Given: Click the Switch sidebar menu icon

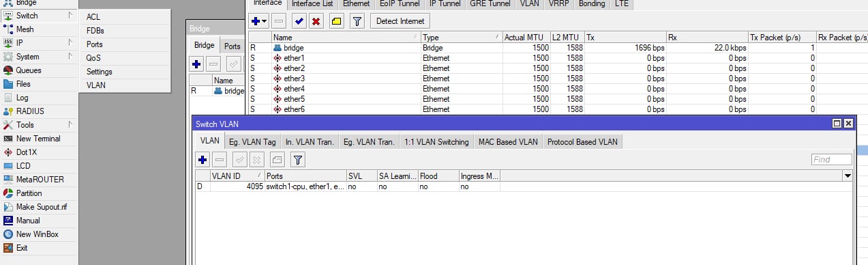Looking at the screenshot, I should tap(8, 16).
